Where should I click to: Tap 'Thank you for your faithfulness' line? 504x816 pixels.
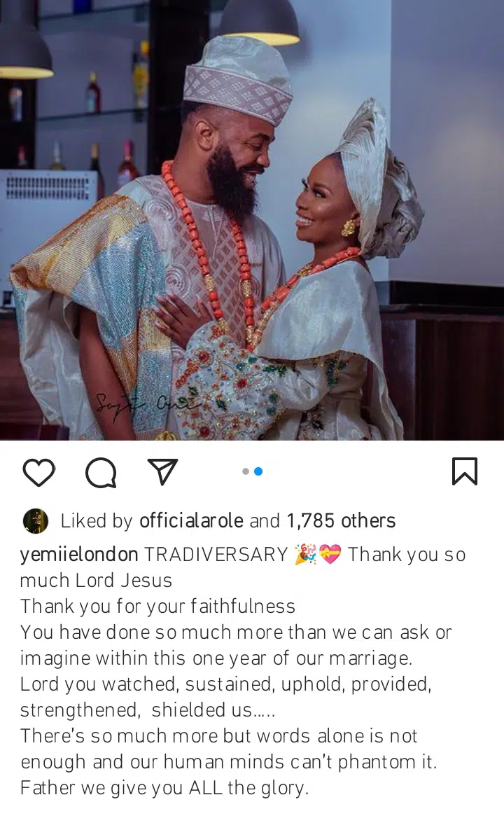157,607
